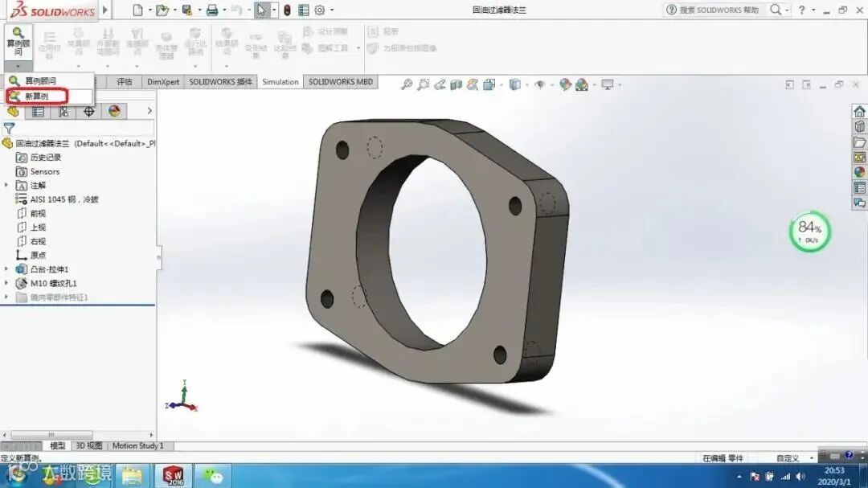Click the tree filter funnel icon

(x=9, y=129)
